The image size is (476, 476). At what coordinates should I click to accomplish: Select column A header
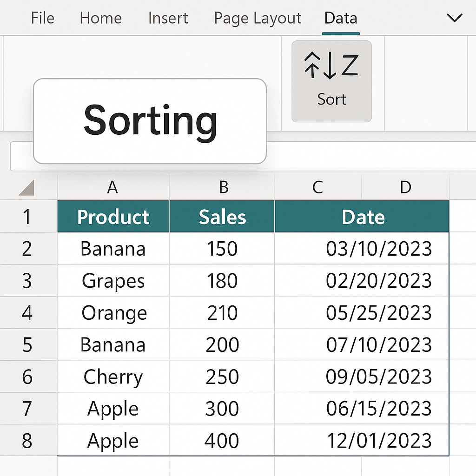[112, 187]
